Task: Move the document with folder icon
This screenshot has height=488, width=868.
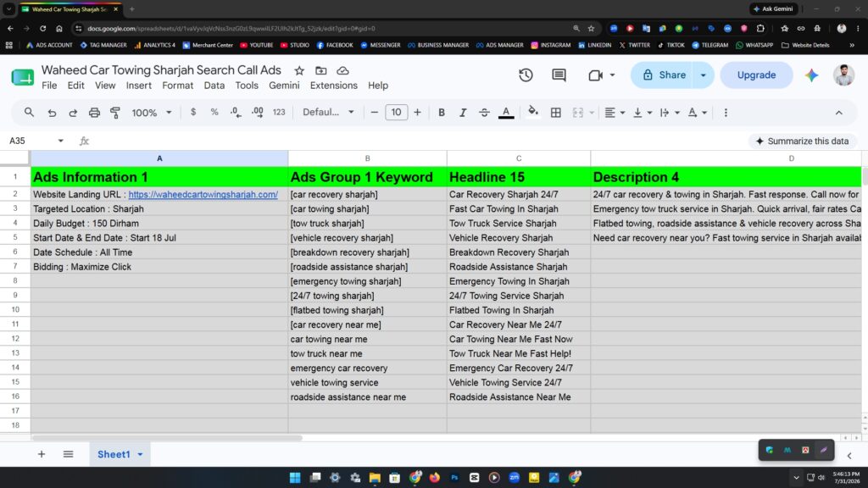Action: click(x=321, y=70)
